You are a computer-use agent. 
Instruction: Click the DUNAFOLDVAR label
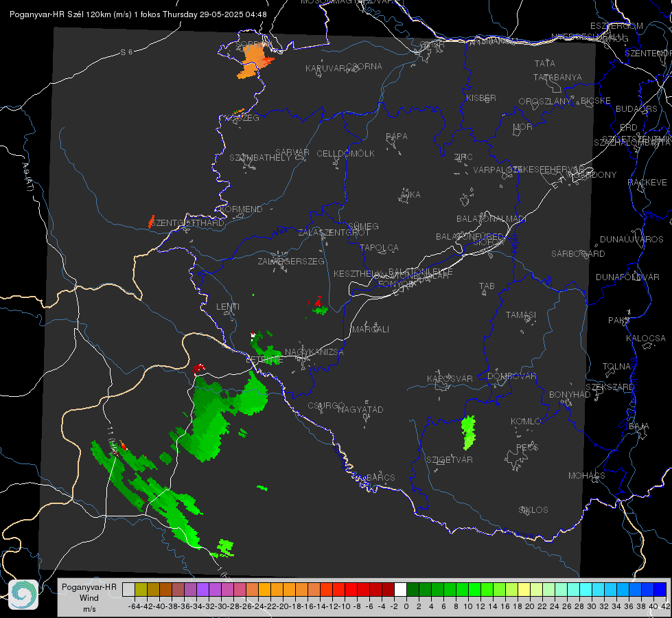pyautogui.click(x=627, y=277)
